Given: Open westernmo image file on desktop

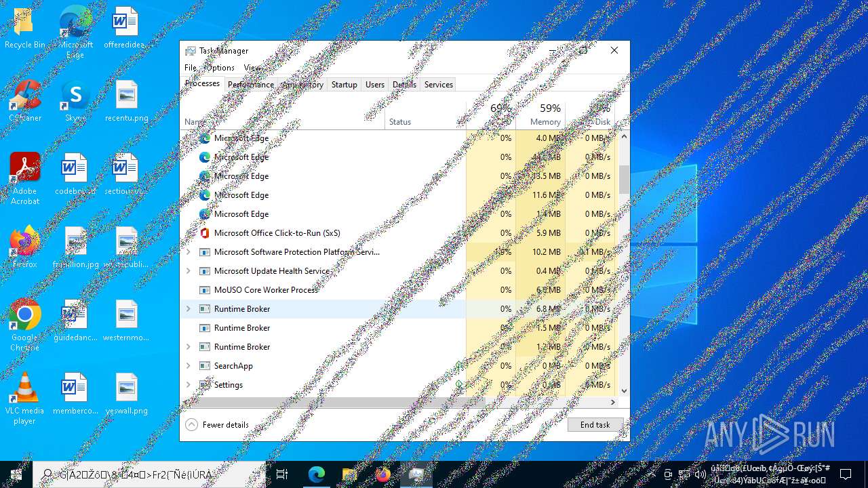Looking at the screenshot, I should pyautogui.click(x=126, y=321).
